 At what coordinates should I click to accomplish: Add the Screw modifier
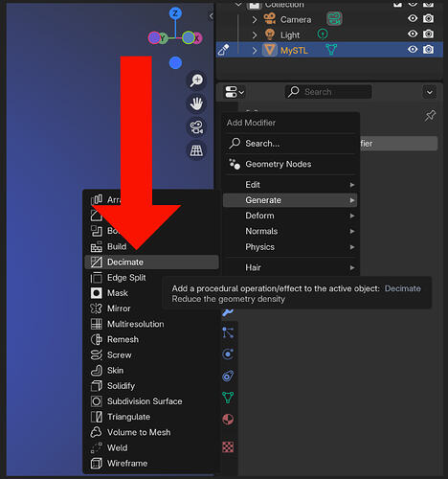(151, 354)
